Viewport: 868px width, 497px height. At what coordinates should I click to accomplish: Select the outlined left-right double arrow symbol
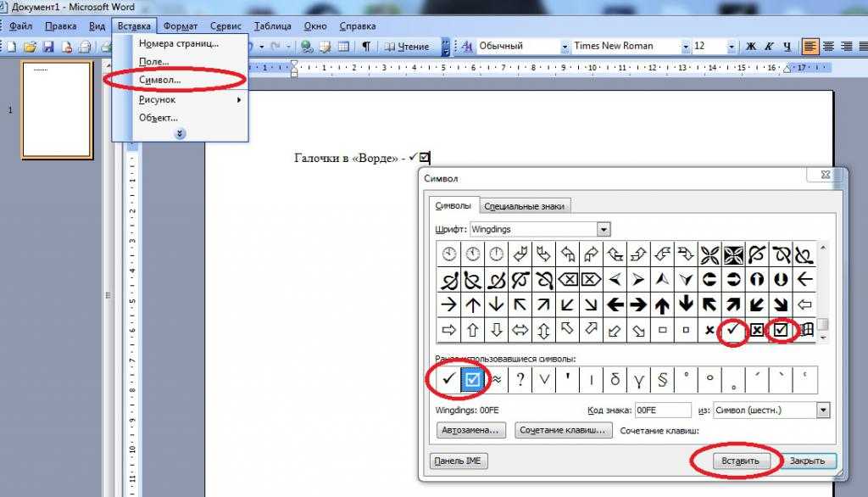coord(520,330)
